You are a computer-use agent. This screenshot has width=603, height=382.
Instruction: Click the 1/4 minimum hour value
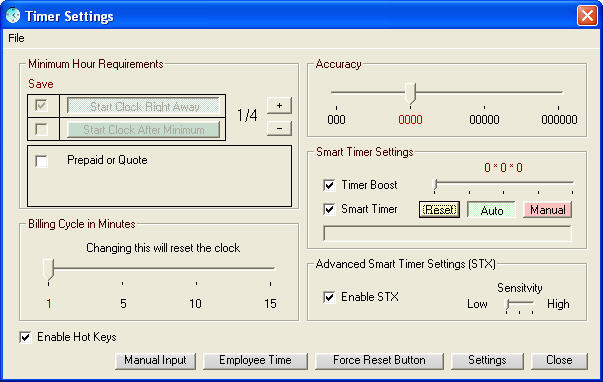[x=247, y=115]
